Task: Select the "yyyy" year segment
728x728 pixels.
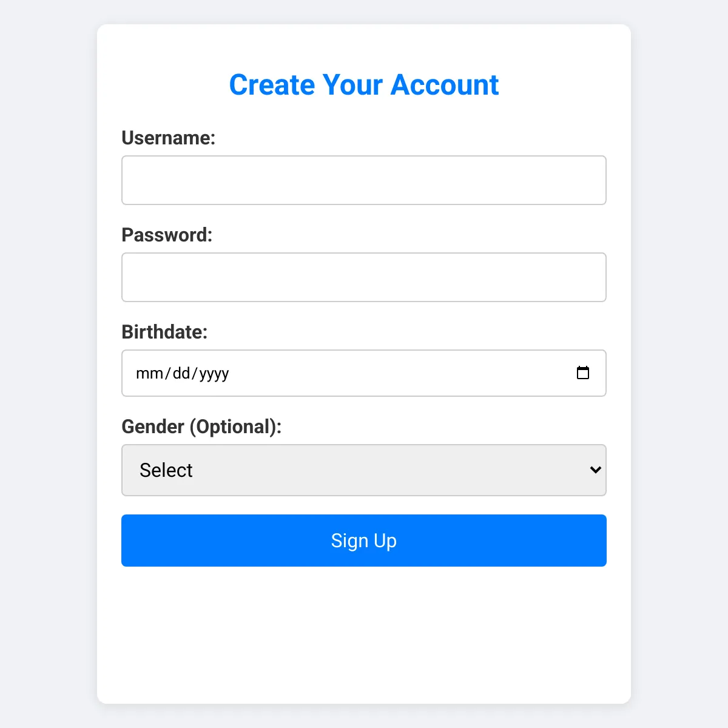Action: click(214, 373)
